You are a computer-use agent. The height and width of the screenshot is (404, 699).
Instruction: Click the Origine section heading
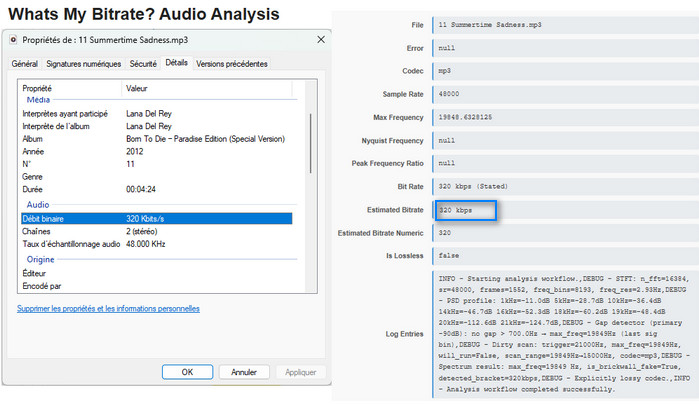tap(41, 259)
